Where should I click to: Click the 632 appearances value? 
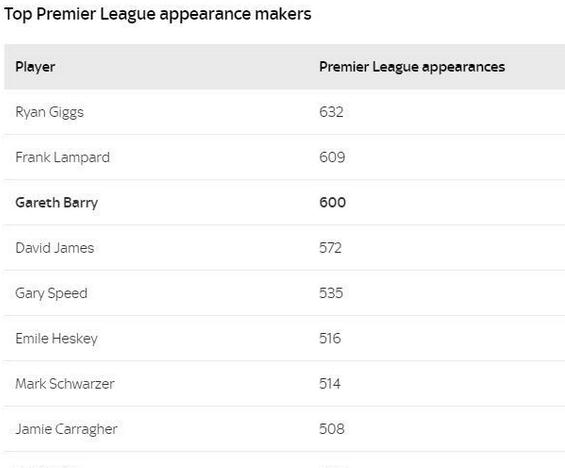coord(331,112)
